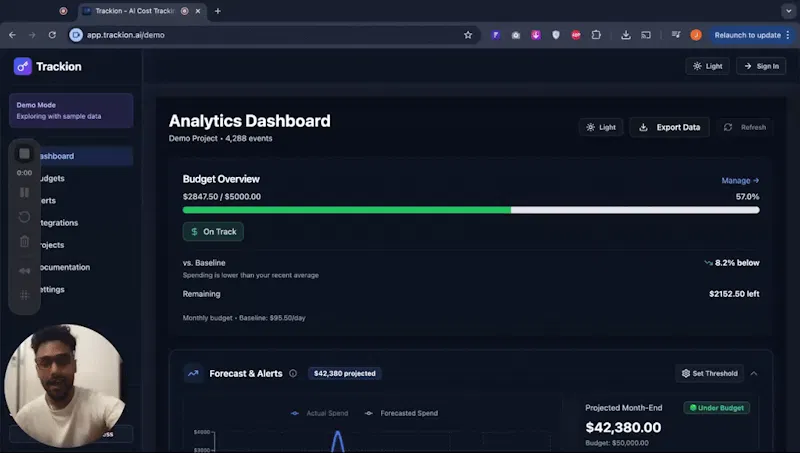Open the Chrome three-dot menu
Image resolution: width=800 pixels, height=453 pixels.
pyautogui.click(x=788, y=35)
